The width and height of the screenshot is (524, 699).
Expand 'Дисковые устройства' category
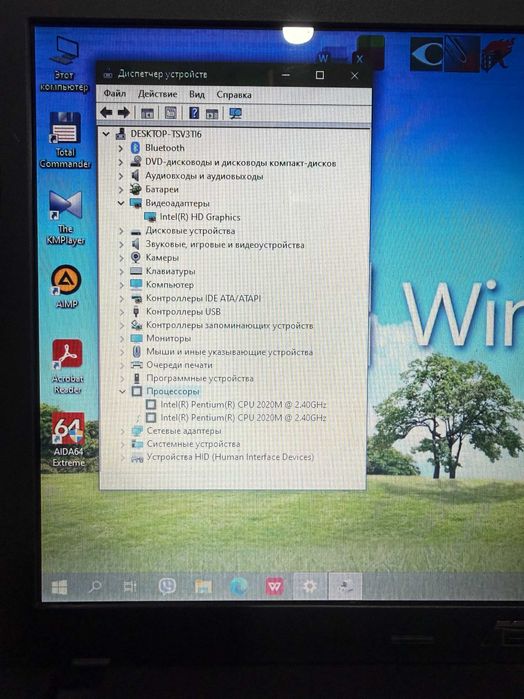pyautogui.click(x=121, y=231)
